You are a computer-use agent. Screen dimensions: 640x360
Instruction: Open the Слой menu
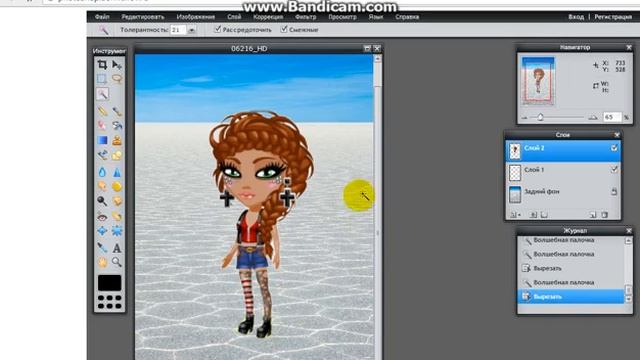point(234,17)
